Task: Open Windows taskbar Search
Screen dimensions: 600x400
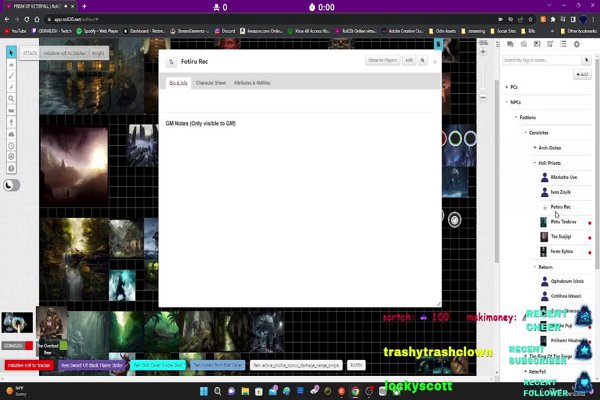Action: coord(218,391)
